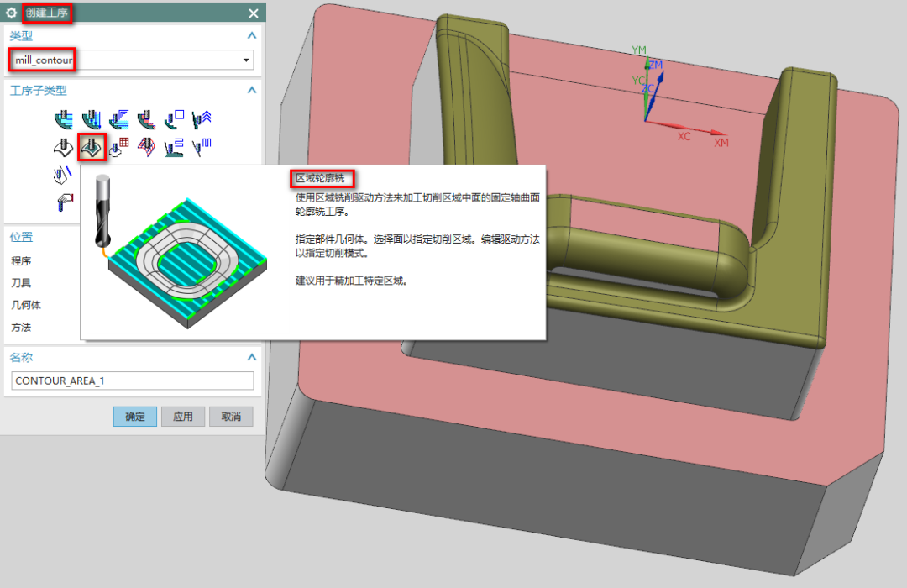907x588 pixels.
Task: Click the 应用 button
Action: pyautogui.click(x=183, y=417)
